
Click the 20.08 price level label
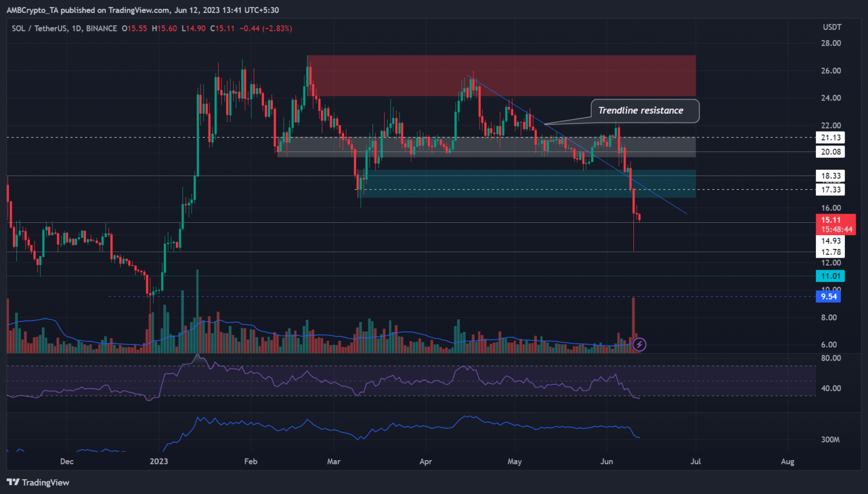(830, 151)
